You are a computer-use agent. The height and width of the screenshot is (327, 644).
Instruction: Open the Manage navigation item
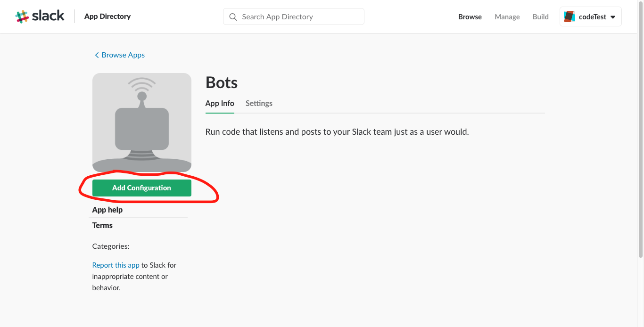(x=507, y=16)
